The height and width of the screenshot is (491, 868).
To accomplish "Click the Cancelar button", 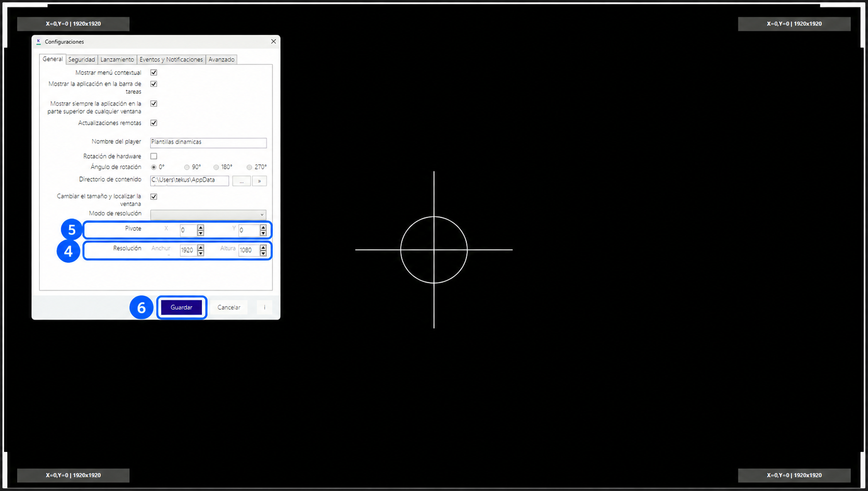I will (229, 307).
